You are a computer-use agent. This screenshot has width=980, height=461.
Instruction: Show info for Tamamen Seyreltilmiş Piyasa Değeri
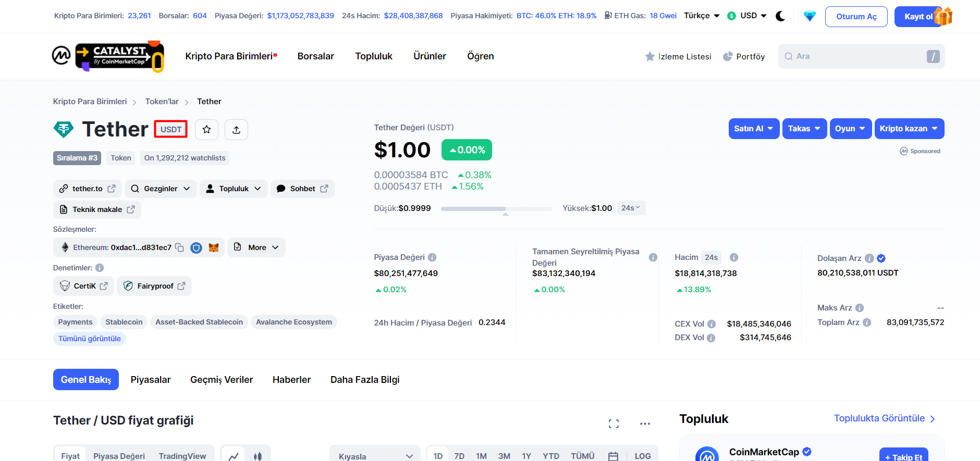[x=653, y=257]
